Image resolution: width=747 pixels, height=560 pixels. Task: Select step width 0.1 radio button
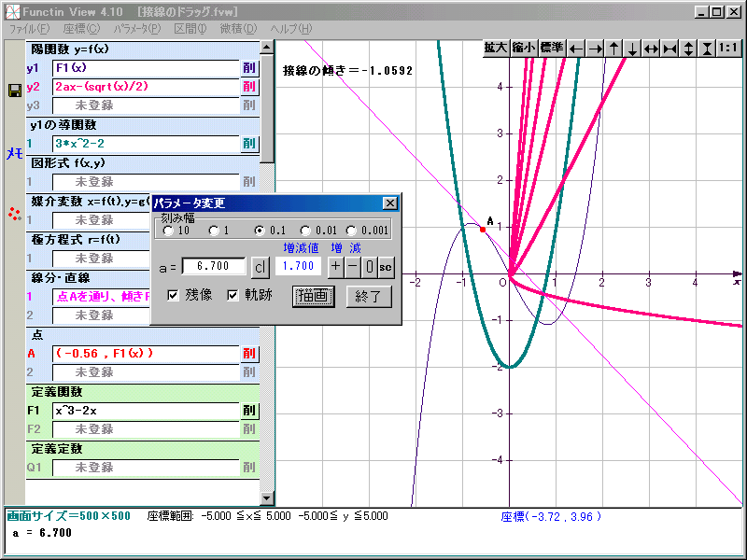[260, 231]
